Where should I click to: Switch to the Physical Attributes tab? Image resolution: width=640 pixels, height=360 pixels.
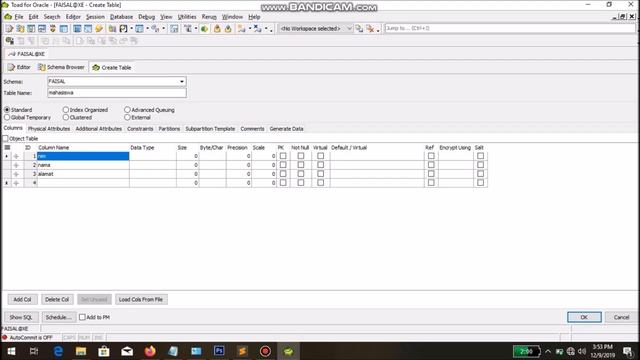(49, 129)
